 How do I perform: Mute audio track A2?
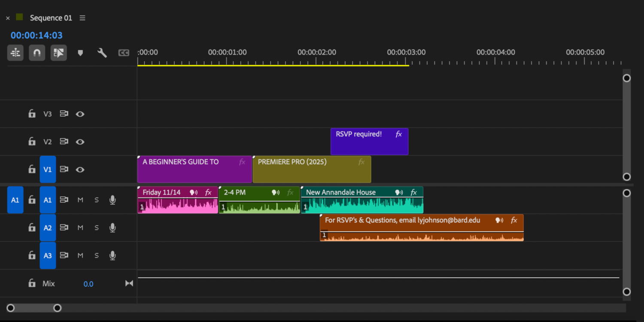click(x=80, y=228)
